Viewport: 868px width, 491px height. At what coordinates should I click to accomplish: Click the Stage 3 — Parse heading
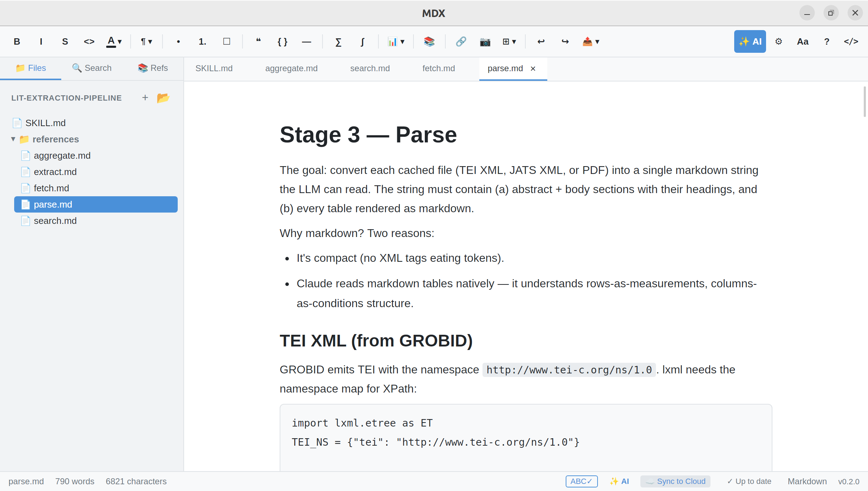368,135
